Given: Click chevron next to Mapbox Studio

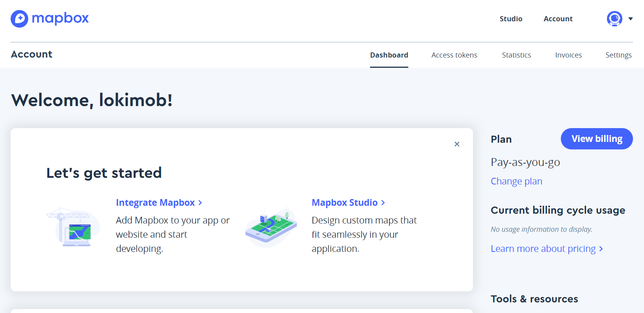Looking at the screenshot, I should (x=383, y=203).
